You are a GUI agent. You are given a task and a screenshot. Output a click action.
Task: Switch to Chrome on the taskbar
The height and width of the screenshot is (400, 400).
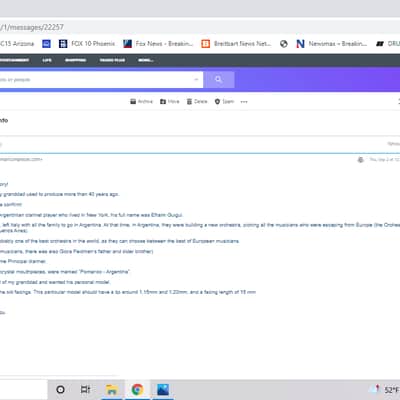click(137, 389)
